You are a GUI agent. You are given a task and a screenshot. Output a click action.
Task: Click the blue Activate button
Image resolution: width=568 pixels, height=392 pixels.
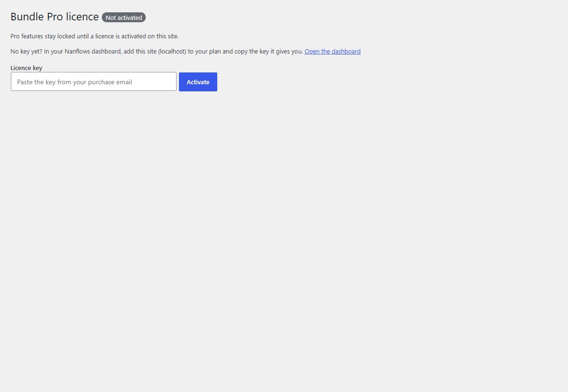pyautogui.click(x=198, y=82)
